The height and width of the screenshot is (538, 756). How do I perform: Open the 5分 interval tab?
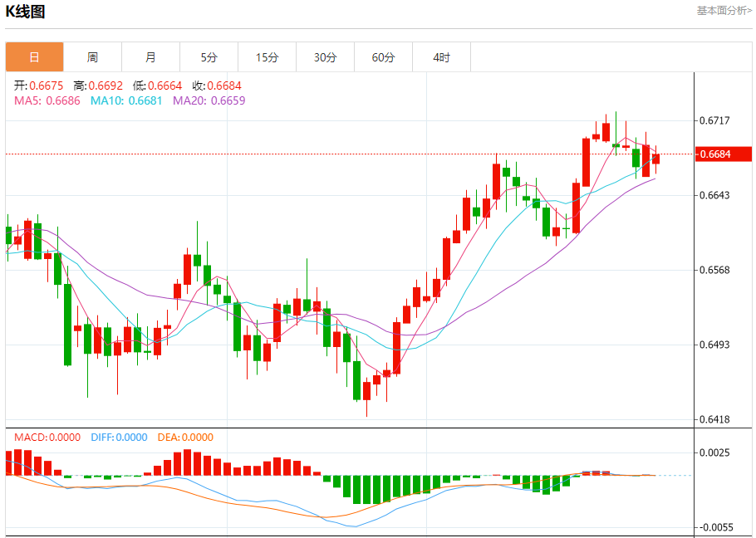[x=209, y=57]
